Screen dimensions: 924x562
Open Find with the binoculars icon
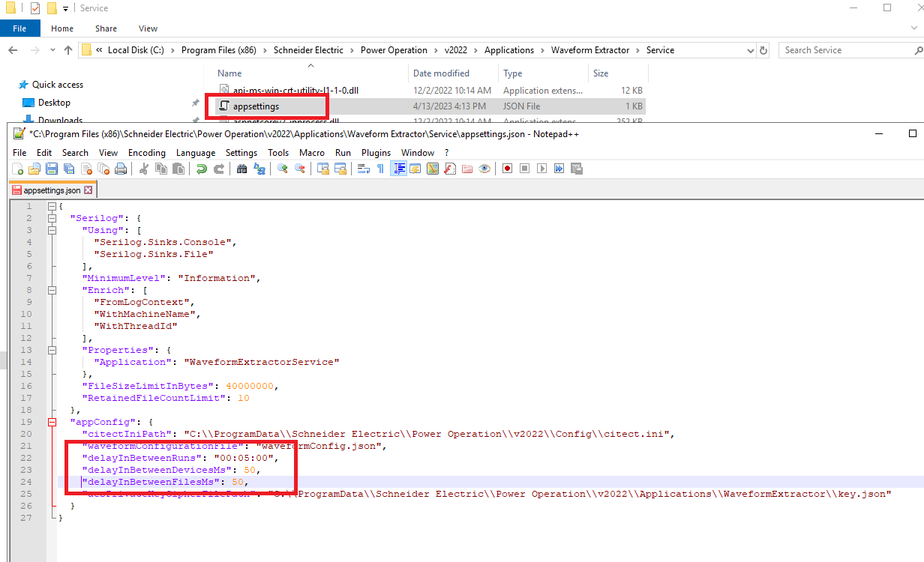point(241,169)
